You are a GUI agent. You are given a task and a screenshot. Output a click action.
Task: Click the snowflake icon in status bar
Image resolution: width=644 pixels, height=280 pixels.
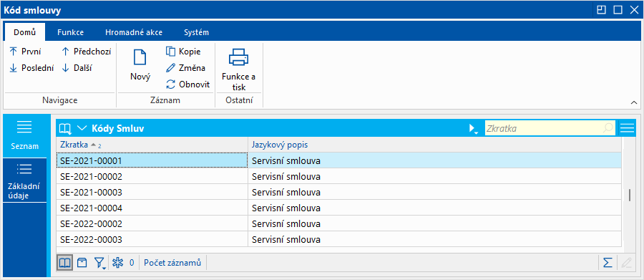coord(118,263)
